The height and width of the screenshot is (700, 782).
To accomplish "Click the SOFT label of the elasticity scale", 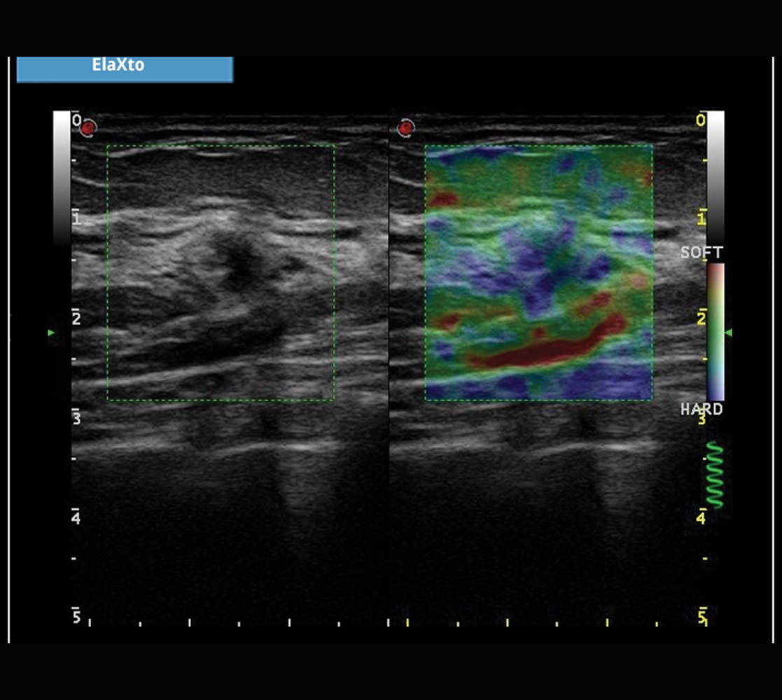I will (x=701, y=253).
